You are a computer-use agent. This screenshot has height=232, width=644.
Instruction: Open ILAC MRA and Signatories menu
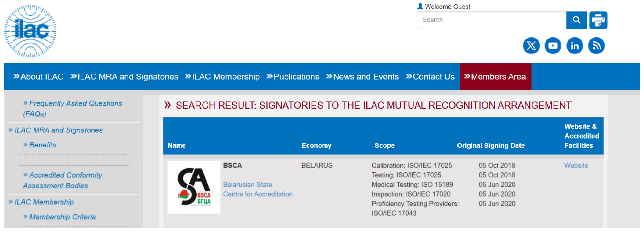pyautogui.click(x=124, y=77)
